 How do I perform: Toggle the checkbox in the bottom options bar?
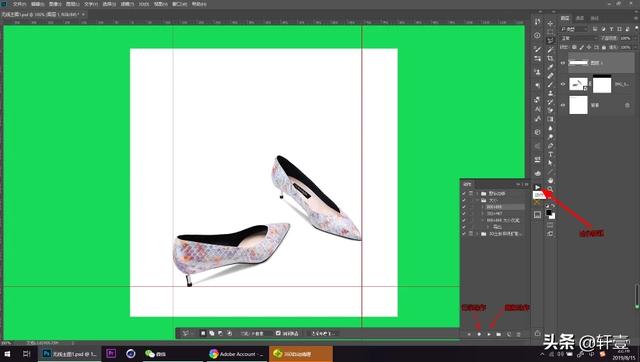coord(278,333)
